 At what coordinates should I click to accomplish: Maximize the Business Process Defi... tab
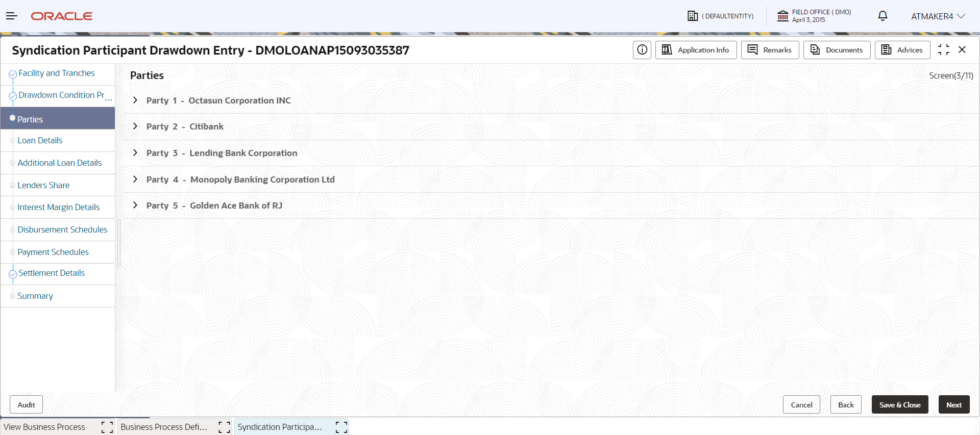[225, 427]
